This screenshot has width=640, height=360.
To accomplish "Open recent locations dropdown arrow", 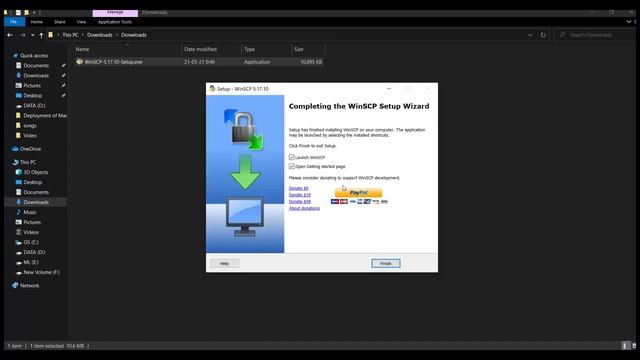I will (x=33, y=35).
